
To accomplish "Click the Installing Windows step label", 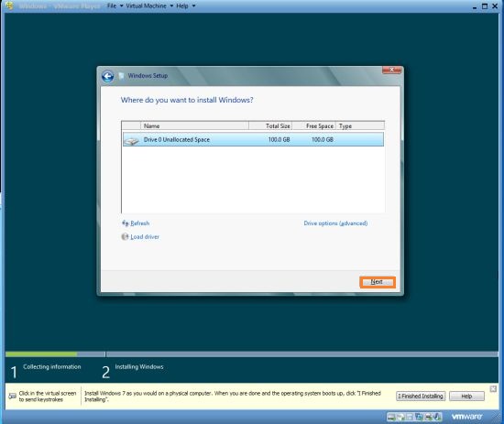I will coord(139,367).
